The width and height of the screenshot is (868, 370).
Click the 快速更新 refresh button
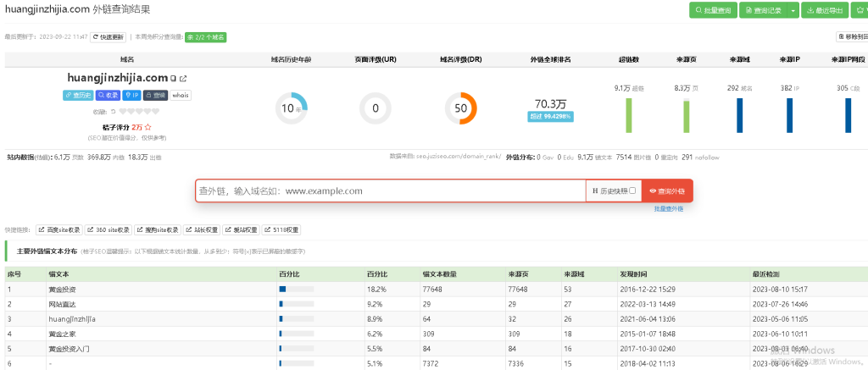[108, 37]
